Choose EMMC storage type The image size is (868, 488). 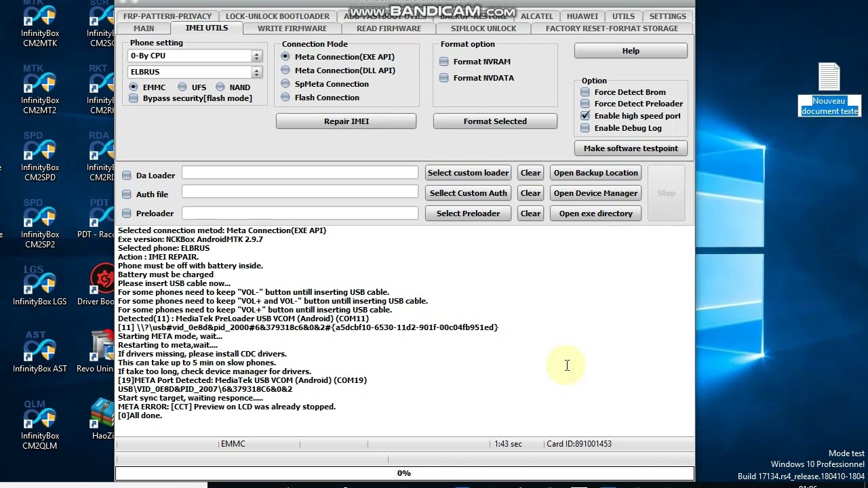(134, 87)
